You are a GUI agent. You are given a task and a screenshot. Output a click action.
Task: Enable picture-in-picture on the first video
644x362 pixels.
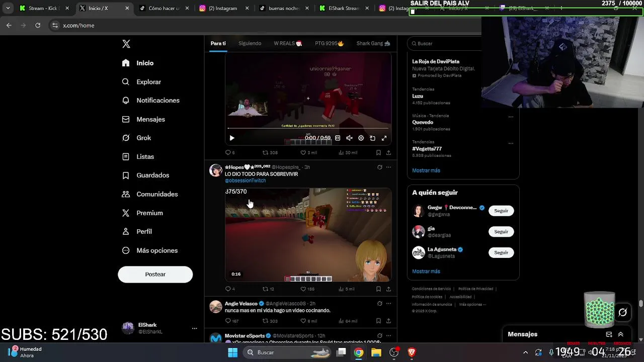coord(372,138)
